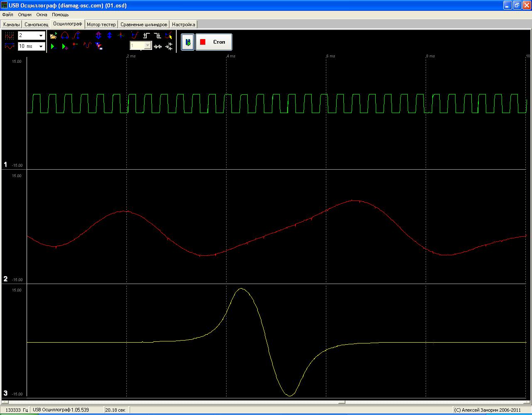
Task: Click the 20.18 сек status bar value
Action: tap(115, 410)
